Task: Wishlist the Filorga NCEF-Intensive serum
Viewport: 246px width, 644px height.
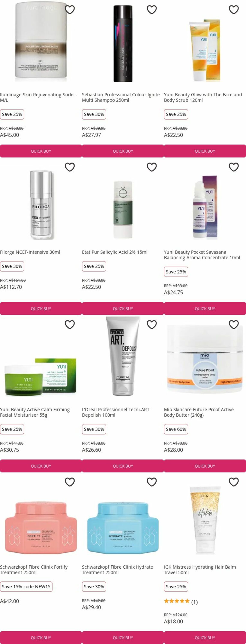Action: [x=70, y=167]
